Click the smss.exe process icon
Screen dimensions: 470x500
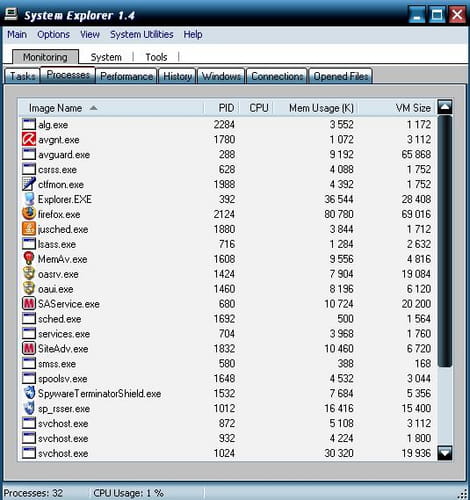[29, 363]
